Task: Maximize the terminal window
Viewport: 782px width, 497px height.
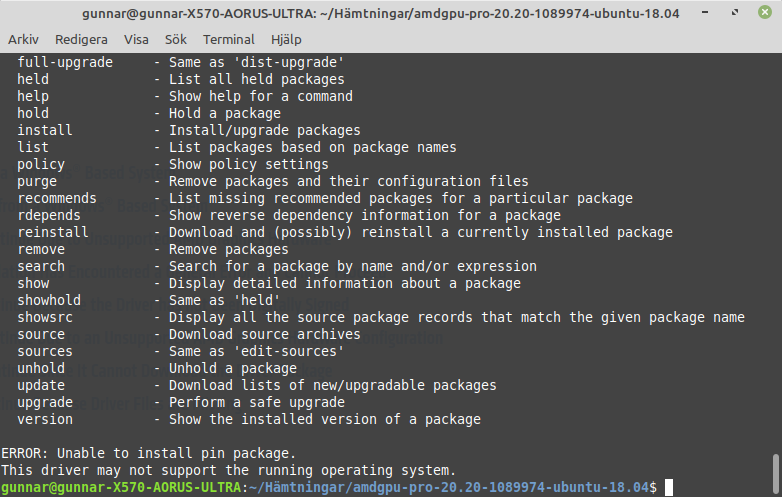Action: point(735,12)
